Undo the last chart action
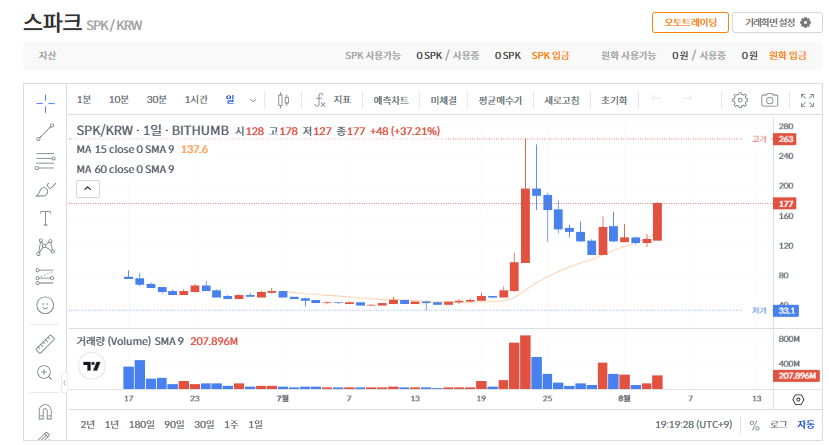The width and height of the screenshot is (829, 445). 657,99
